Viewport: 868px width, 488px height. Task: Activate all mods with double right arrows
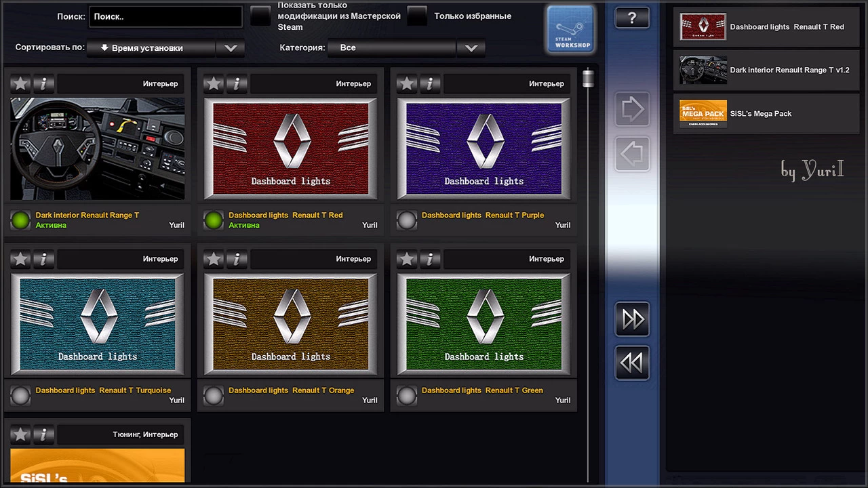[x=632, y=319]
